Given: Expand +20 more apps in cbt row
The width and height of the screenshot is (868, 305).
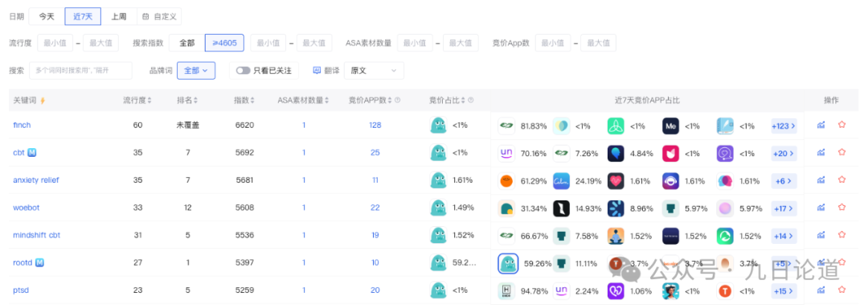Looking at the screenshot, I should coord(784,153).
